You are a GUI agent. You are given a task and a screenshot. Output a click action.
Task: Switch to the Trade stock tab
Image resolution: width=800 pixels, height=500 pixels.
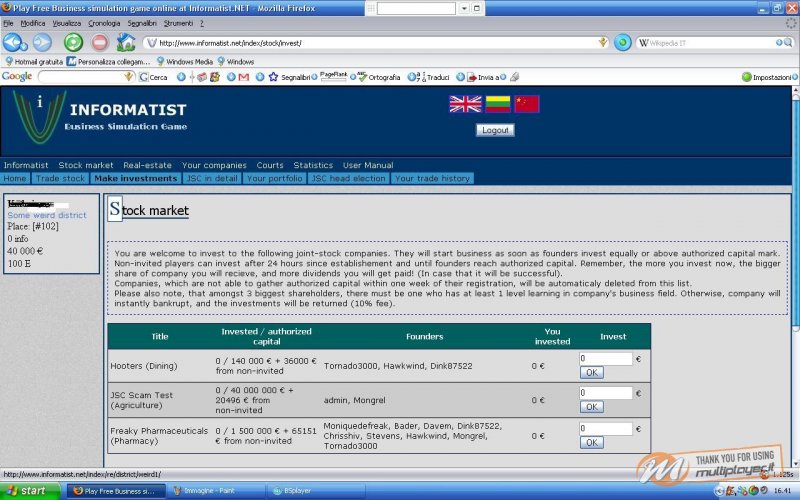[x=60, y=179]
